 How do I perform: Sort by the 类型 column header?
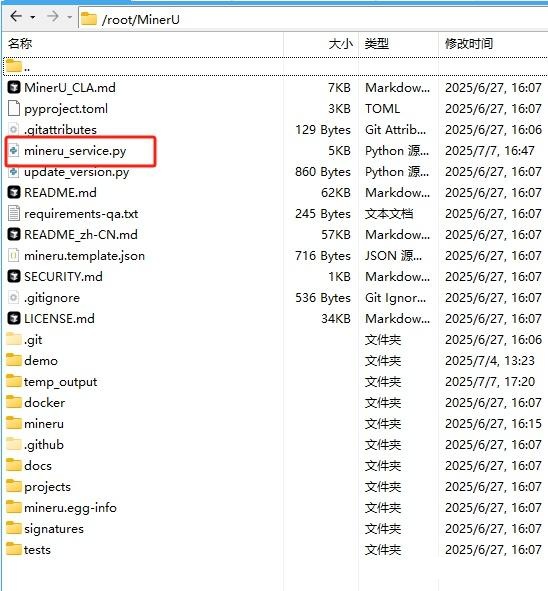(377, 44)
